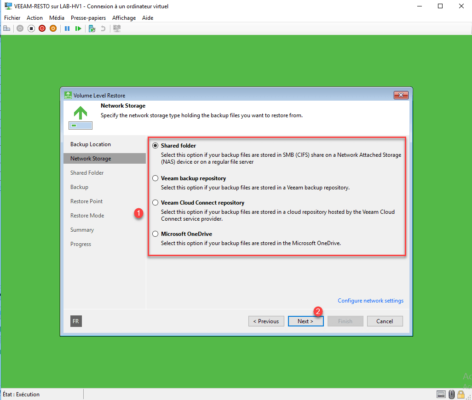Click the Shared Folder wizard step
This screenshot has height=400, width=472.
point(87,173)
